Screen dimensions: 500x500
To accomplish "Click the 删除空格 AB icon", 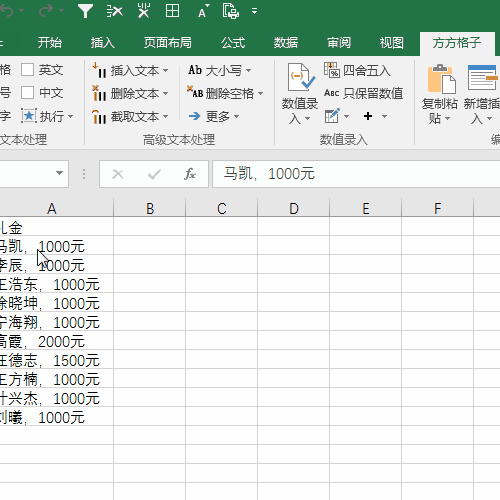I will click(x=195, y=93).
